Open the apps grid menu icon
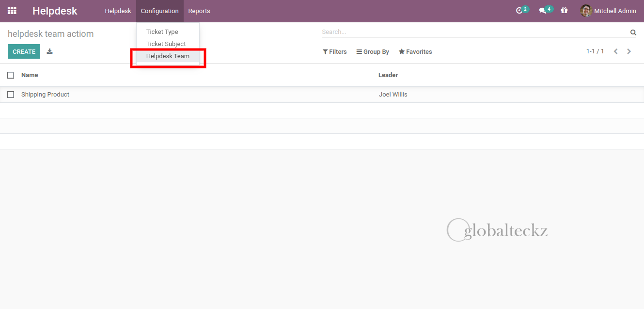The height and width of the screenshot is (309, 644). tap(12, 11)
